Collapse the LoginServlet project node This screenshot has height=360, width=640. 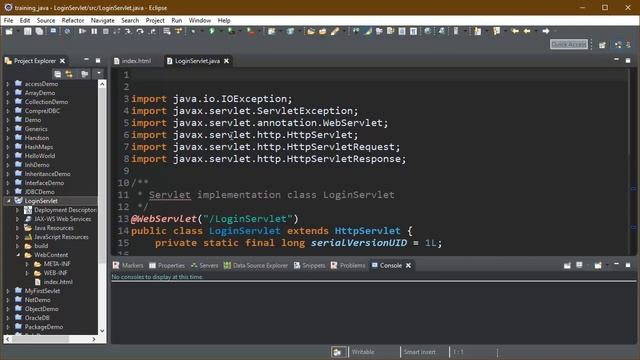tap(8, 201)
